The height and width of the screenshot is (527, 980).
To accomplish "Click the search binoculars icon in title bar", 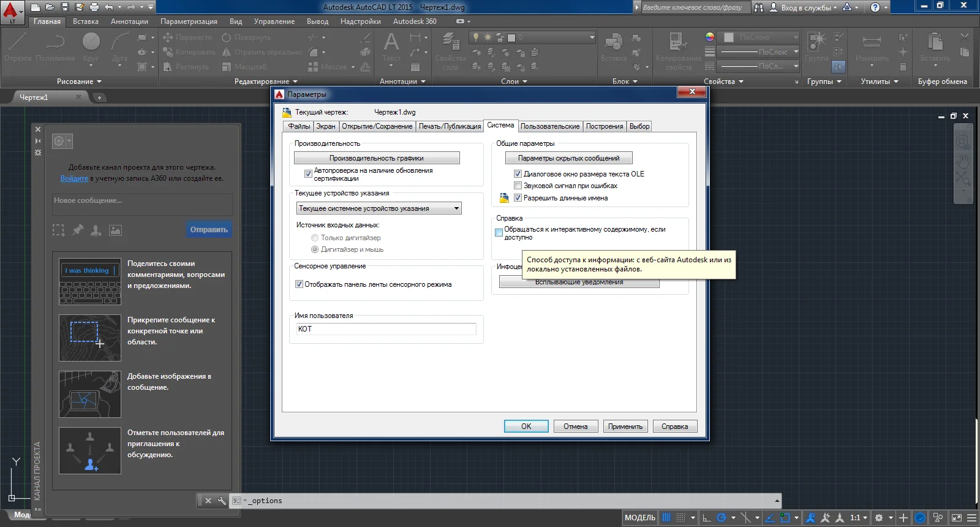I will coord(759,7).
